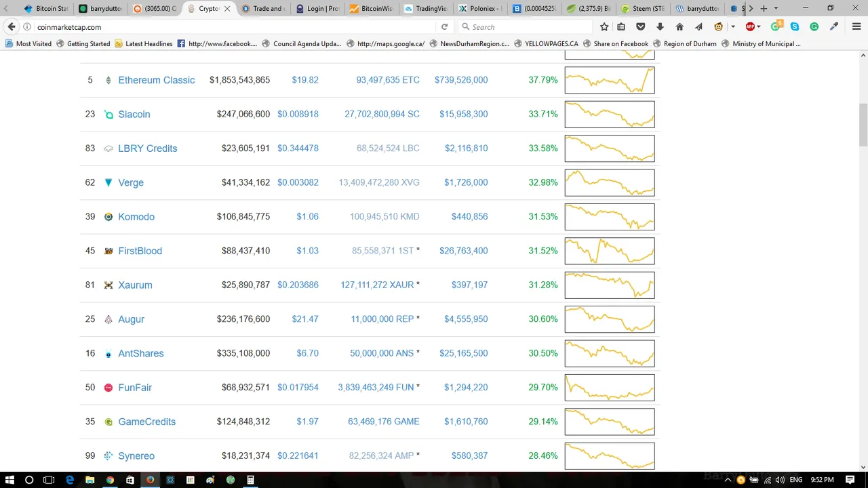Click the GameCredits green logo icon
This screenshot has height=488, width=868.
pos(108,422)
